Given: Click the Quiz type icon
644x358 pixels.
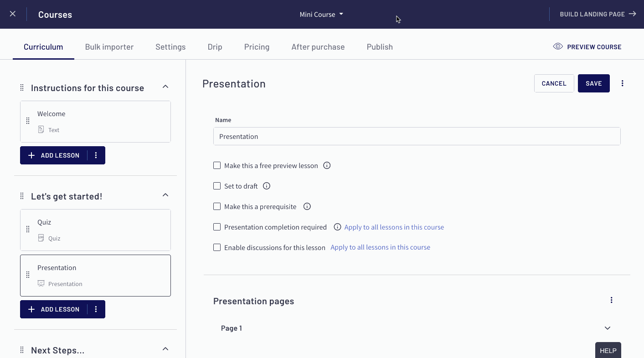Looking at the screenshot, I should [x=41, y=238].
